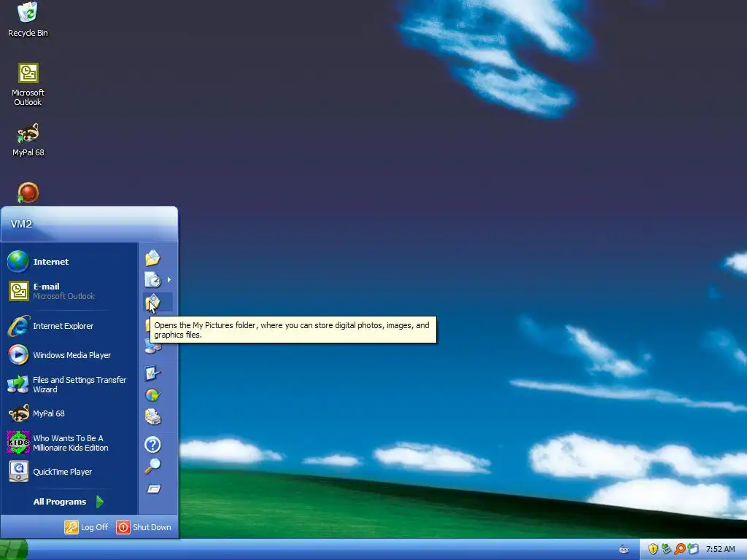Open Search magnifying glass in Start menu

tap(153, 466)
